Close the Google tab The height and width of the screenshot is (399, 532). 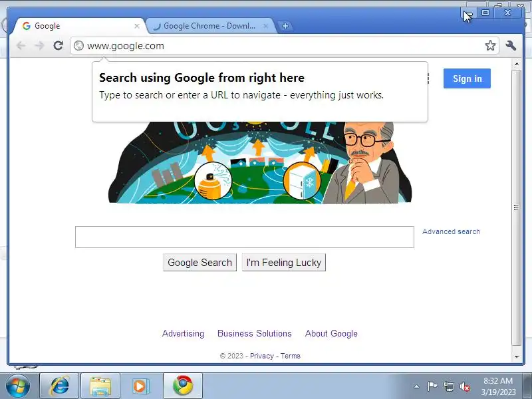coord(137,26)
